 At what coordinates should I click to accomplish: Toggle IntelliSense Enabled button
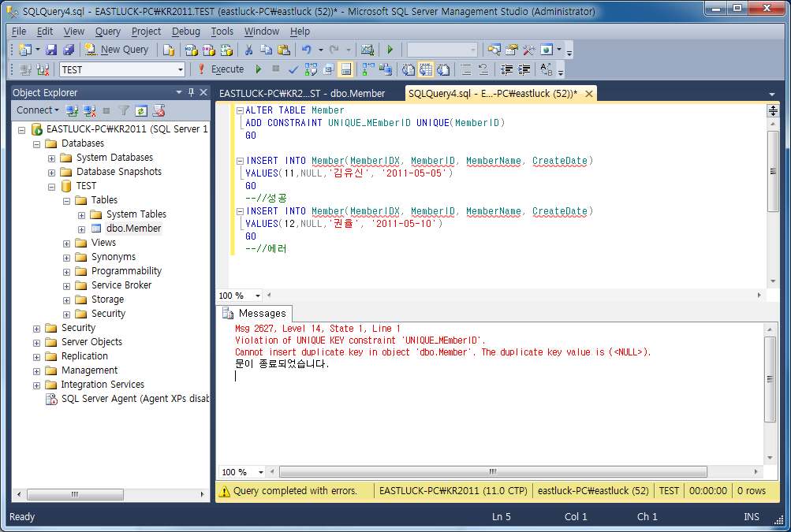346,69
